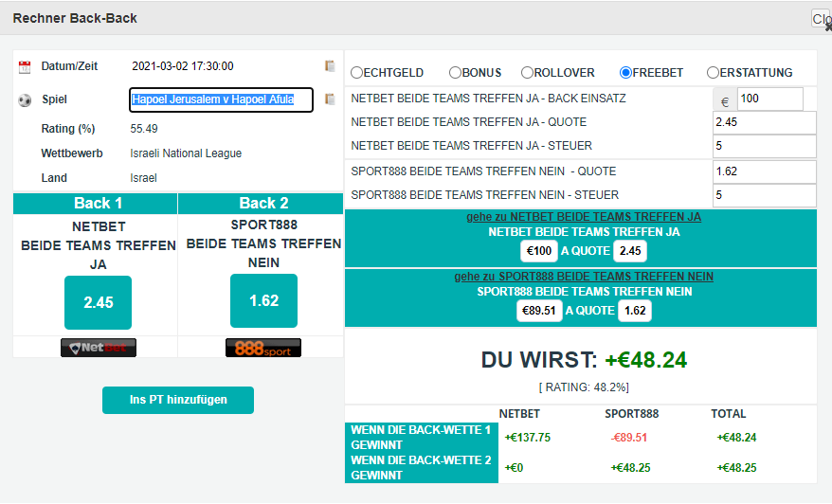Edit the SPORT888 Steuer field
Screen dimensions: 832x504
(764, 195)
